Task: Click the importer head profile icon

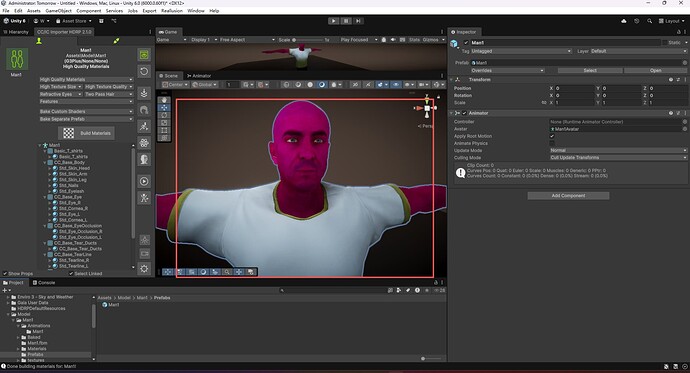Action: (144, 159)
